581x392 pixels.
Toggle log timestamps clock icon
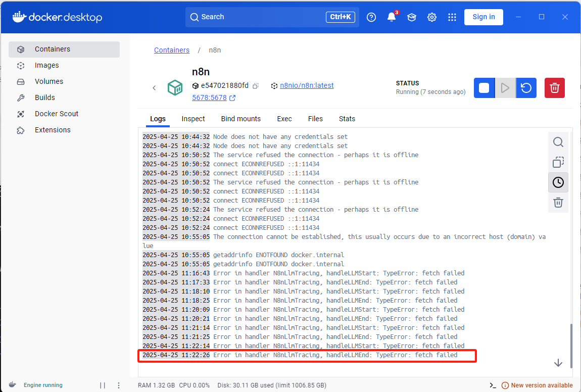(x=558, y=182)
